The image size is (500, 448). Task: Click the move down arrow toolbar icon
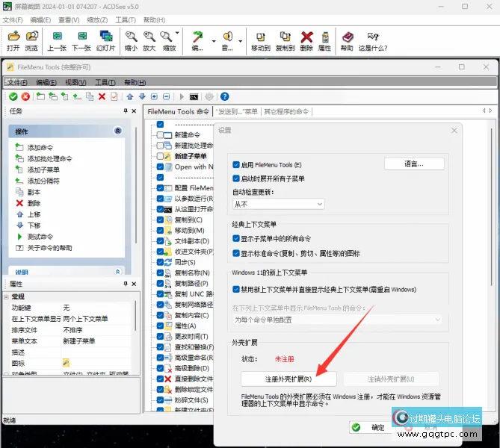click(142, 96)
